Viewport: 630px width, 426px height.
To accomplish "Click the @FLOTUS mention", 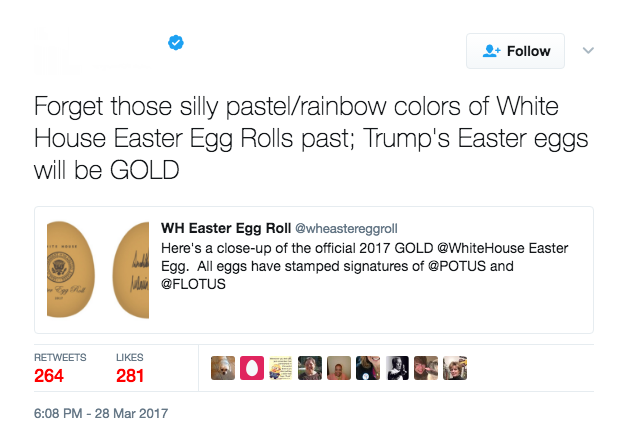I will click(x=193, y=282).
